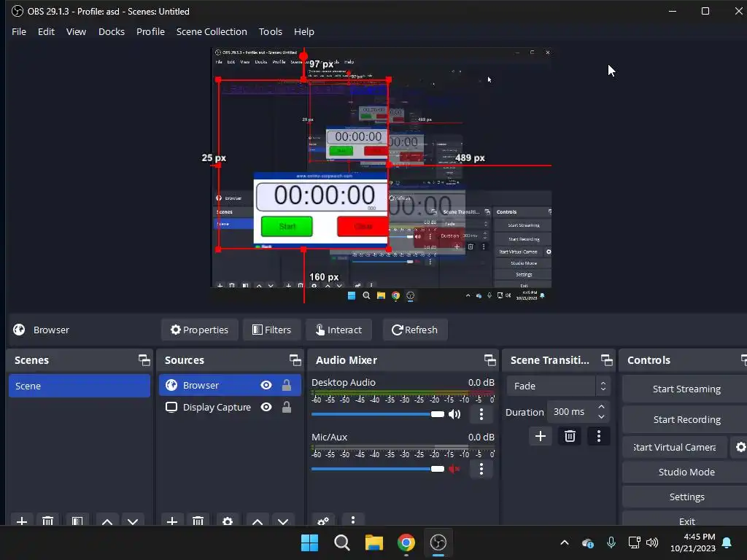Unmute the Mic/Aux channel
747x560 pixels.
(454, 469)
